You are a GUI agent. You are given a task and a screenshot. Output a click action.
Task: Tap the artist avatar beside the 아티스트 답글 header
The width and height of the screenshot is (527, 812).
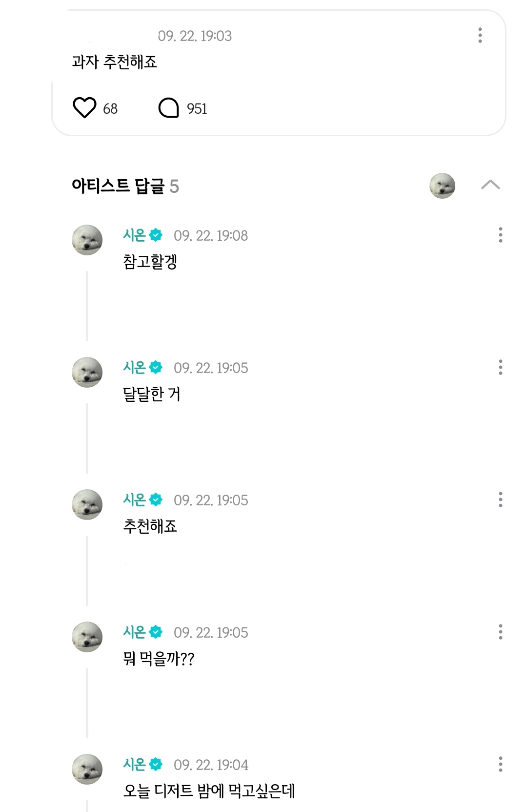click(442, 186)
